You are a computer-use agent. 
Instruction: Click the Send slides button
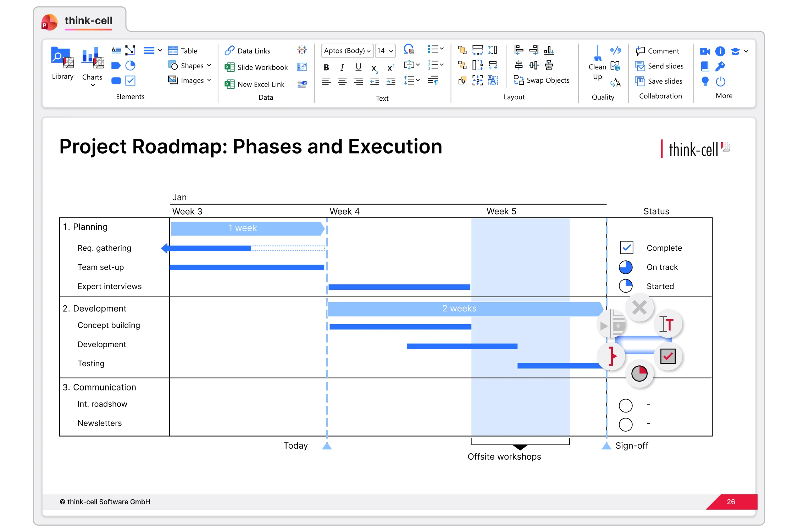[659, 66]
